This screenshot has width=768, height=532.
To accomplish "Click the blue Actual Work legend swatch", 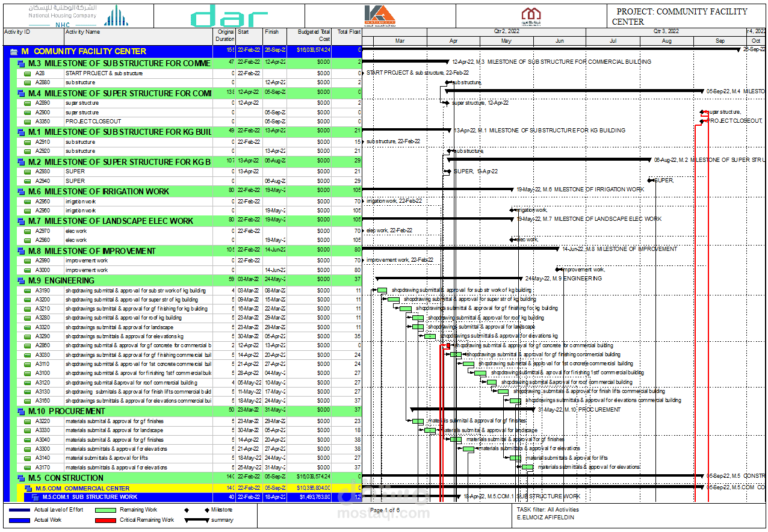I will tap(19, 520).
